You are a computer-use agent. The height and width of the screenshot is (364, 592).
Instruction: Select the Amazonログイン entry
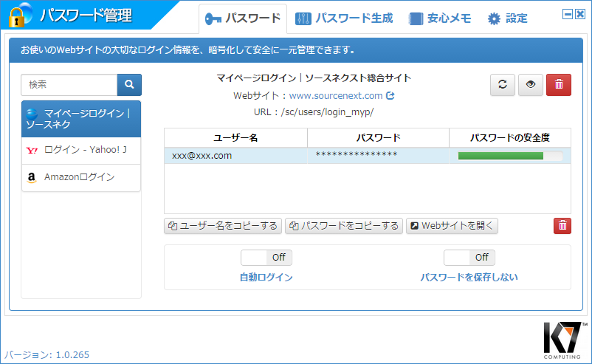(81, 177)
